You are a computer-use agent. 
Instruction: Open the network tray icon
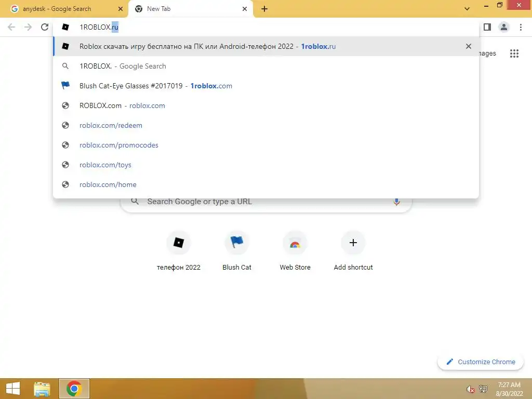tap(483, 389)
